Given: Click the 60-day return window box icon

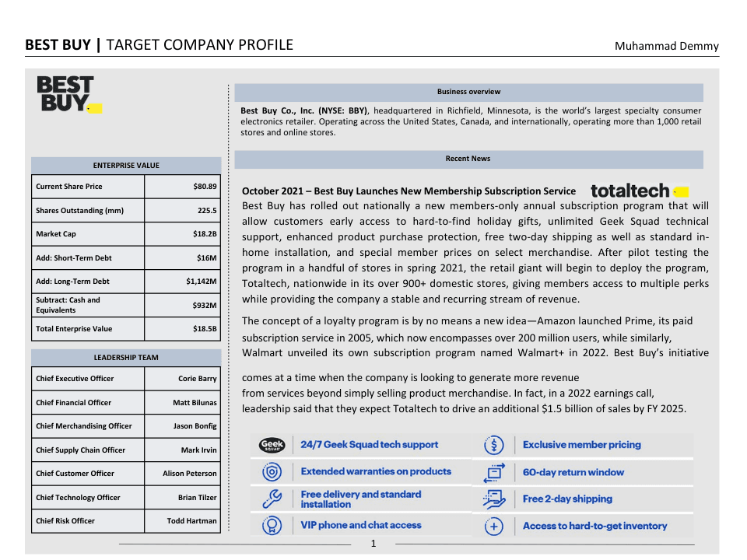Looking at the screenshot, I should (494, 472).
